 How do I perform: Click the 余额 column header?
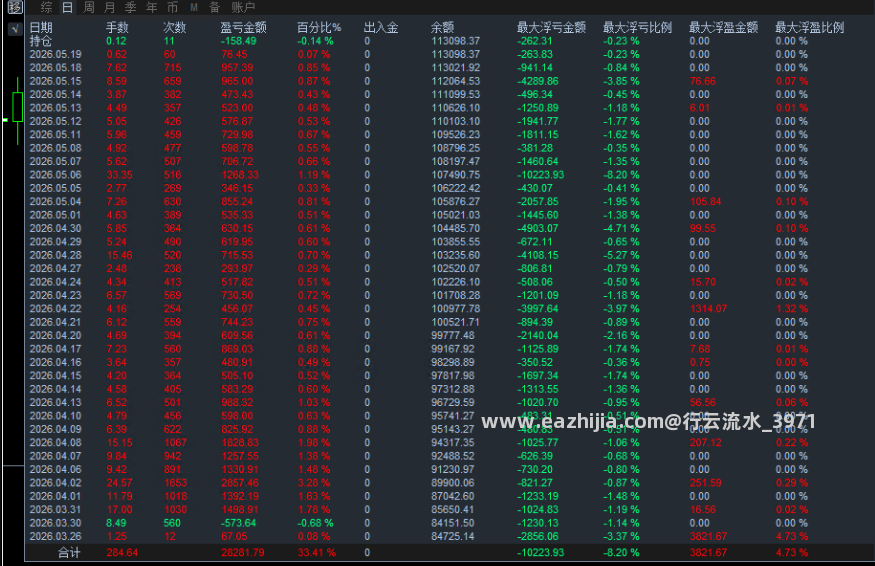click(x=443, y=27)
